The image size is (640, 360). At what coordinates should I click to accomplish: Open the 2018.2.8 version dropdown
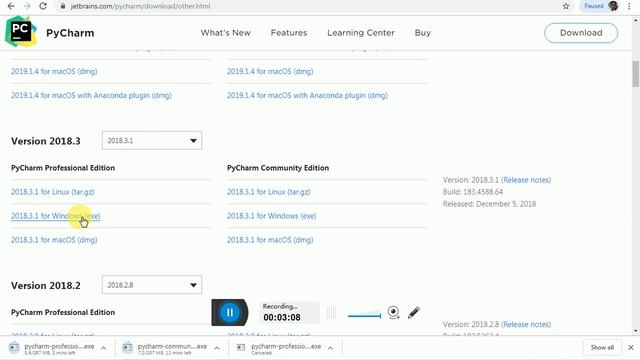152,285
